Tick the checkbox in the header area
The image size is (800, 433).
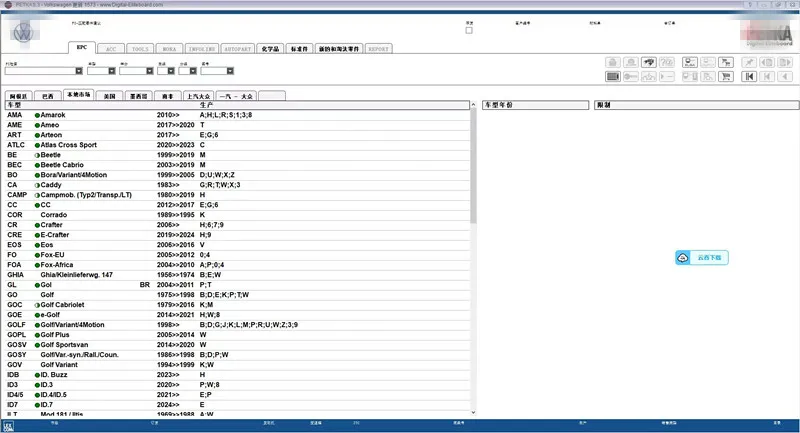tap(469, 30)
